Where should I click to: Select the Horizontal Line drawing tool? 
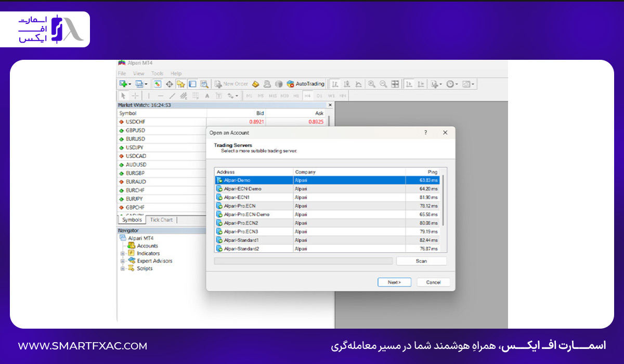161,96
